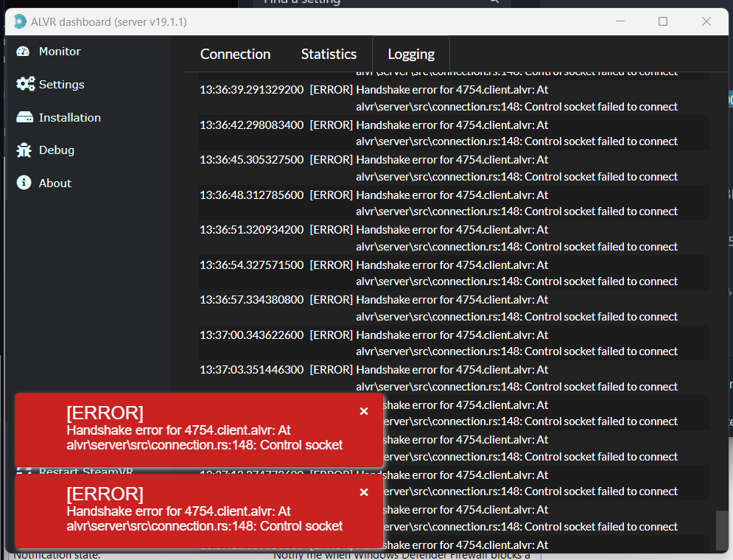Open Installation via the drive icon

pyautogui.click(x=27, y=117)
